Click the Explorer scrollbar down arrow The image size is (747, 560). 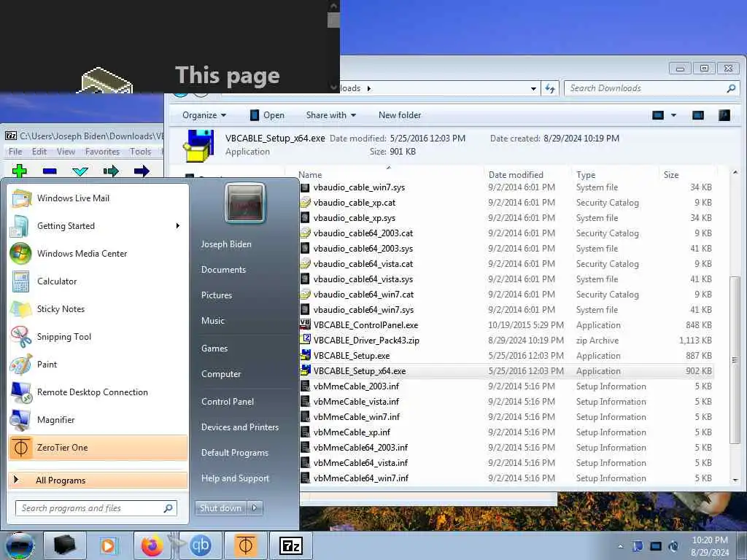click(735, 480)
